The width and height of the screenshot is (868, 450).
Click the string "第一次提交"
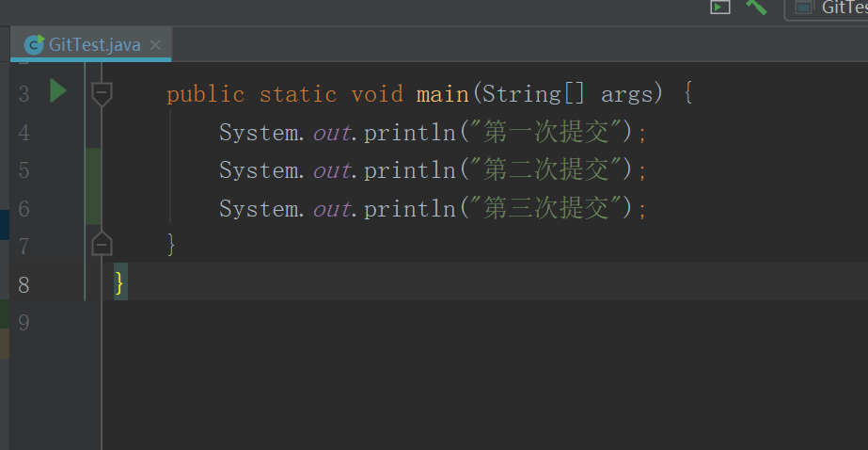tap(545, 133)
